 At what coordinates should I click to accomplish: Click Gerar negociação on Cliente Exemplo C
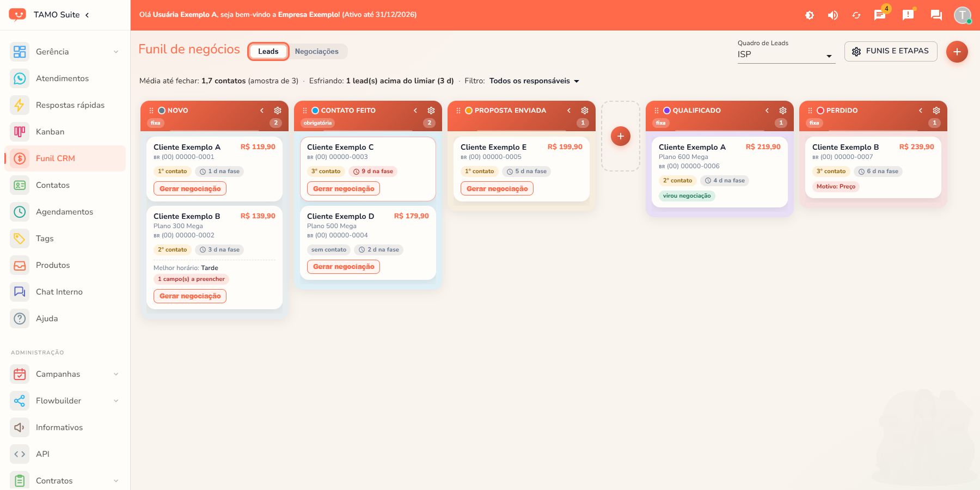(x=344, y=188)
